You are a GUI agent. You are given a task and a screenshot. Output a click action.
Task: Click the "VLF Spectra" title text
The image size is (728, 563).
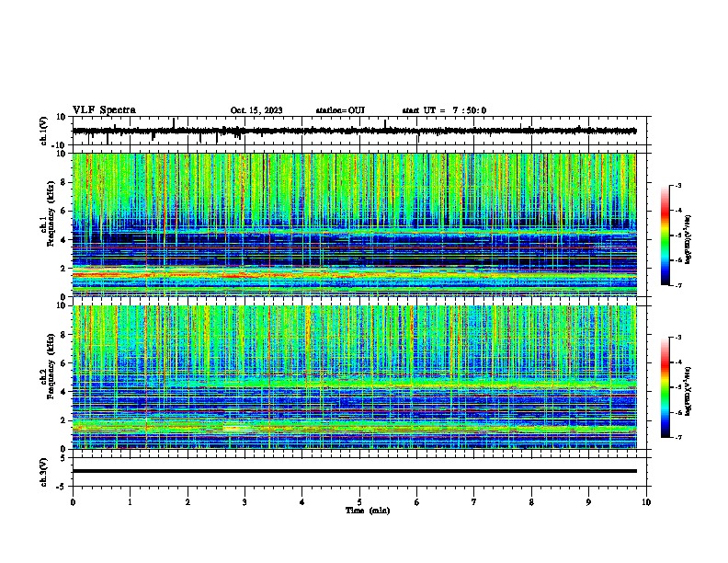[104, 110]
